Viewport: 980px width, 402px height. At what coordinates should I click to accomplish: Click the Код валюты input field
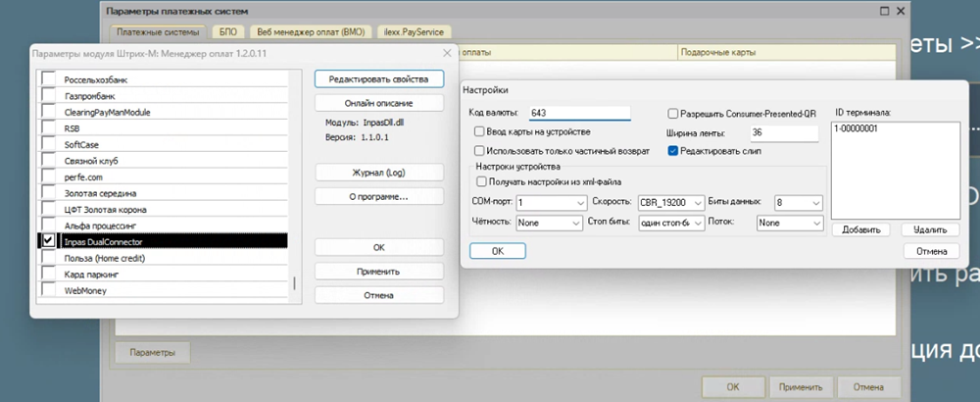pos(579,113)
